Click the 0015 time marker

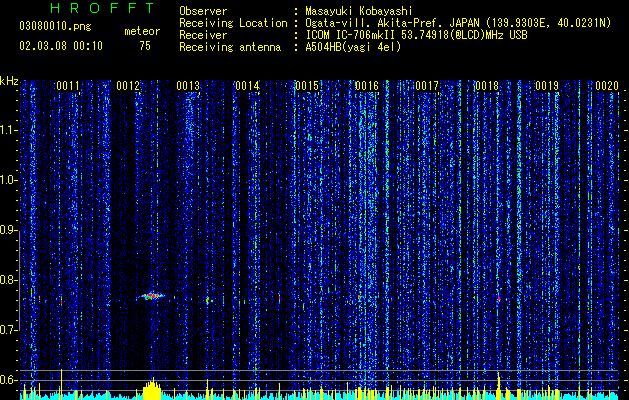pos(307,86)
